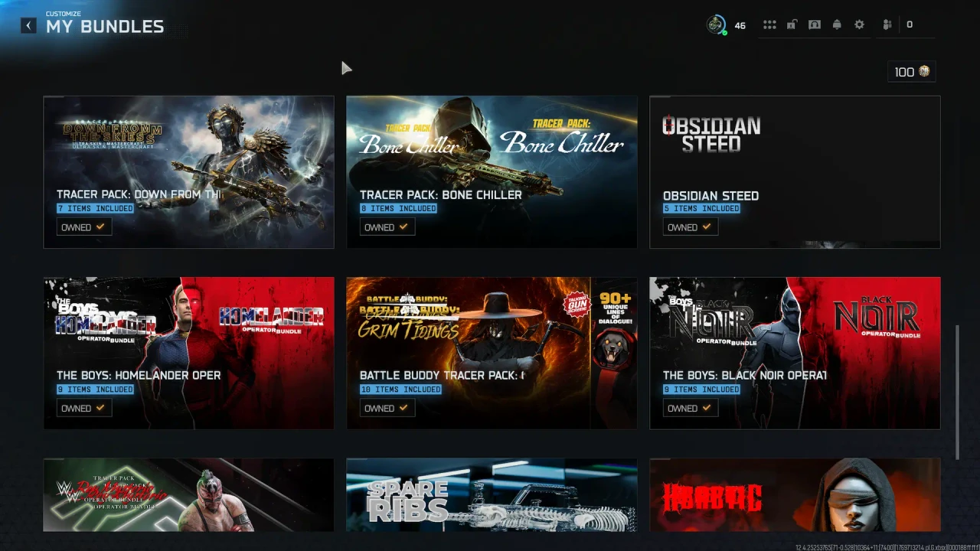Click Owned badge on Obsidian Steed
This screenshot has width=980, height=551.
click(x=691, y=227)
